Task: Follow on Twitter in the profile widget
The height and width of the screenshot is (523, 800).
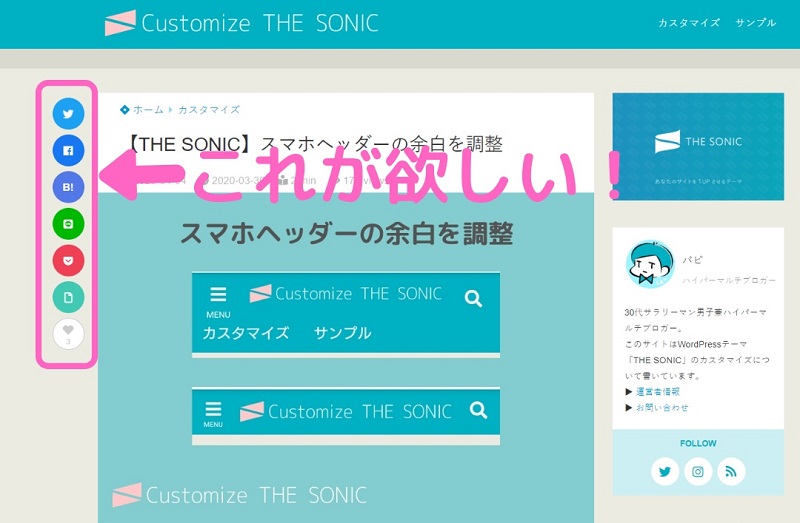Action: [665, 471]
